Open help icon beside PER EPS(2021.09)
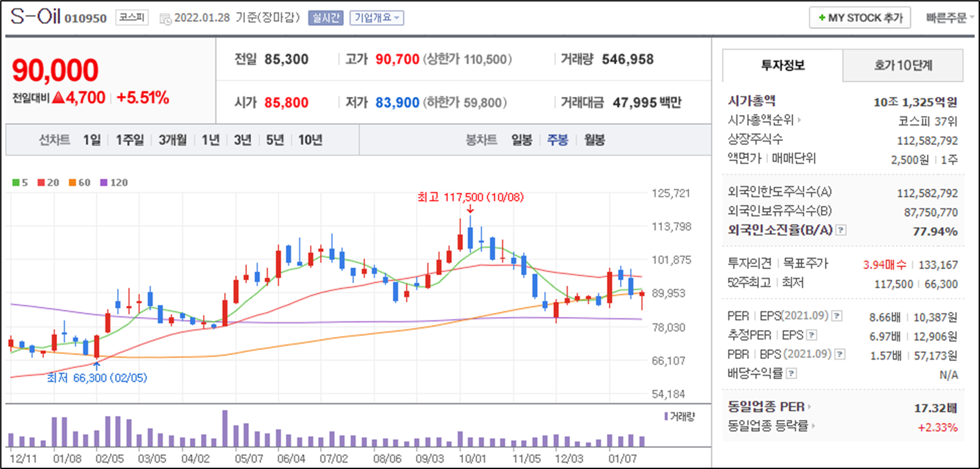Screen dimensions: 980x469 click(836, 316)
